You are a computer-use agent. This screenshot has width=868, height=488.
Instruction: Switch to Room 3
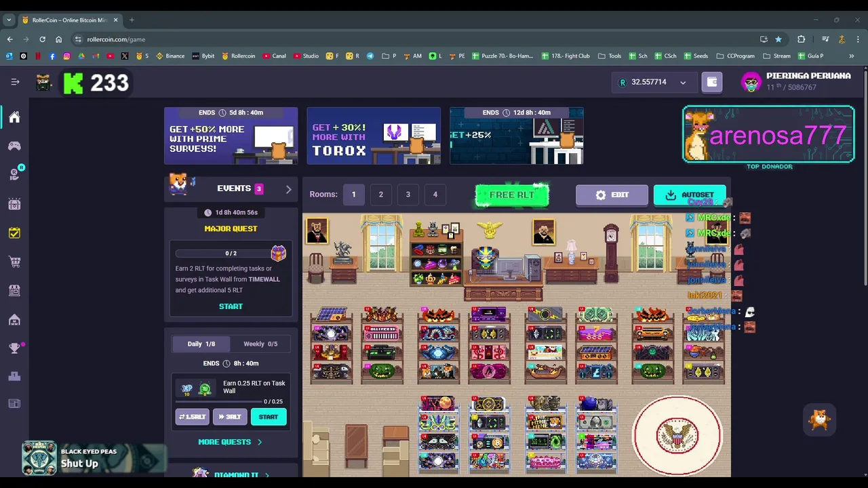pos(408,195)
